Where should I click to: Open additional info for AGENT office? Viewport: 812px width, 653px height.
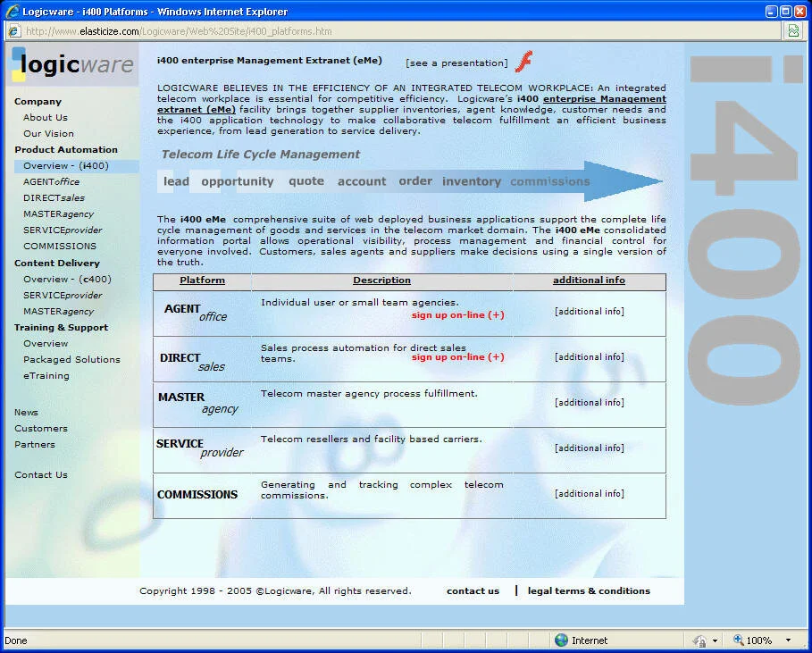pyautogui.click(x=590, y=311)
